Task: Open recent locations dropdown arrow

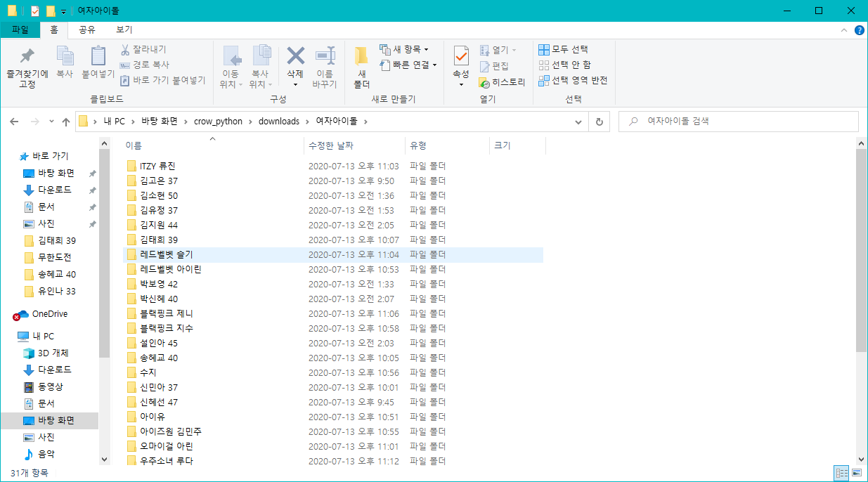Action: coord(52,122)
